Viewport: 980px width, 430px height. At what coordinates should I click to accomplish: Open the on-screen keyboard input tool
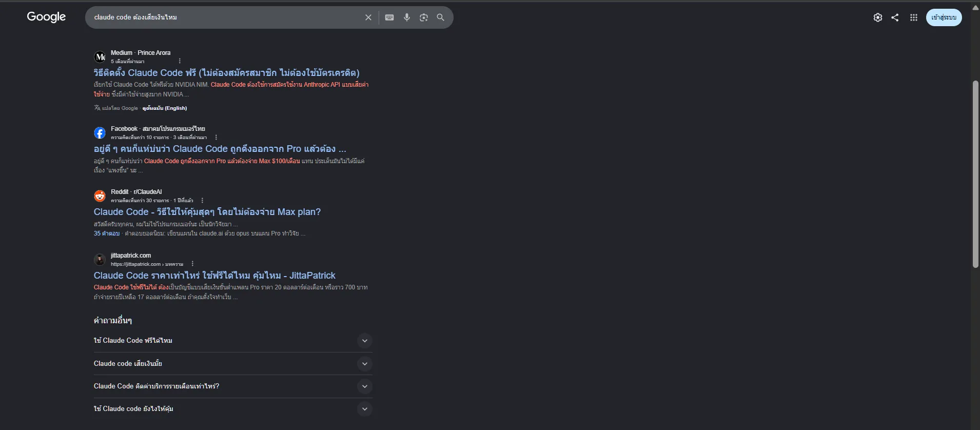pyautogui.click(x=389, y=17)
